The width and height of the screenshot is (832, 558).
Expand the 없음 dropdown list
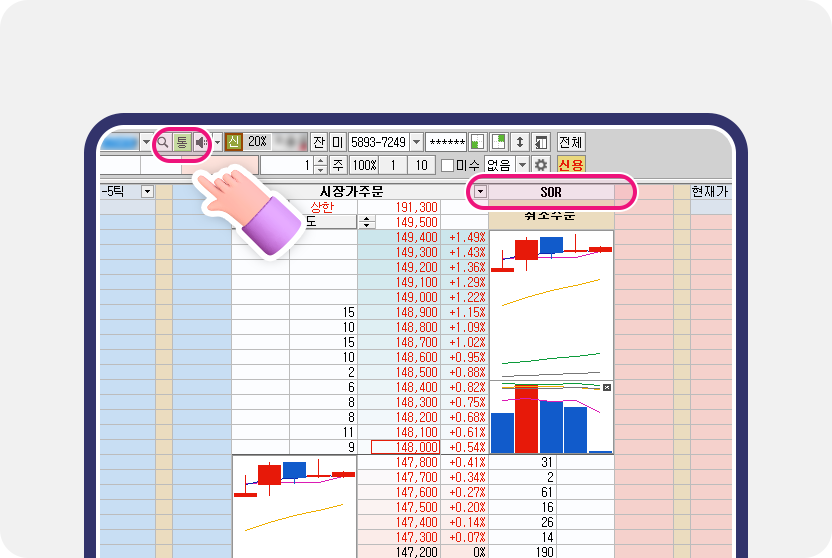point(522,165)
